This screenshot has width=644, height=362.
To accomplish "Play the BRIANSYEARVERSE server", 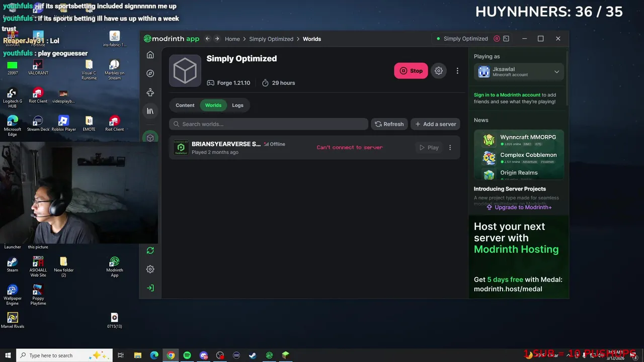I will 429,147.
